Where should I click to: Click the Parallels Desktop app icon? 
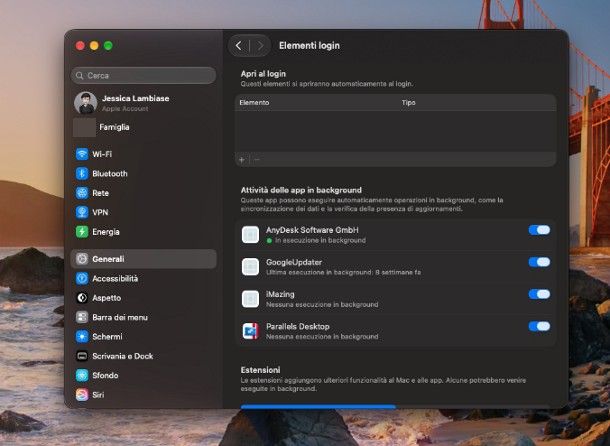click(x=250, y=331)
